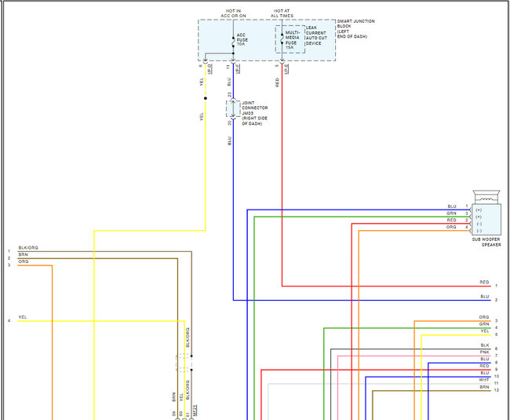Click 'BLU' label at sub woofer pin 1
Viewport: 510px width, 420px height.
pyautogui.click(x=452, y=206)
